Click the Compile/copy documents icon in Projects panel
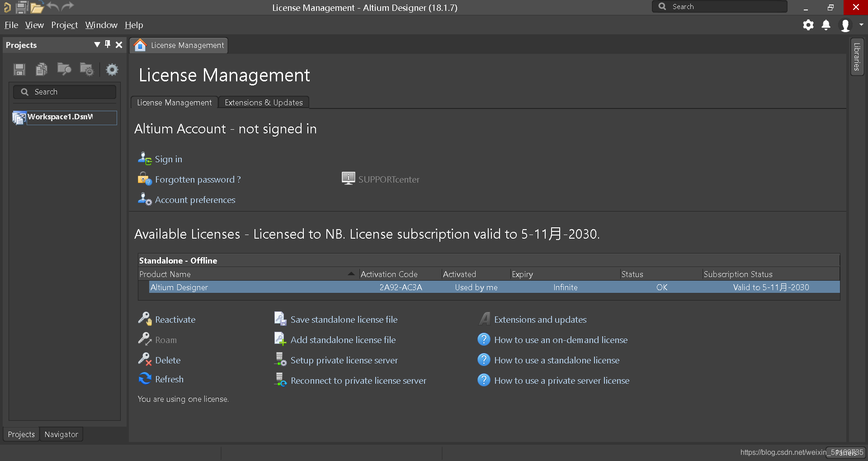The width and height of the screenshot is (868, 461). click(42, 70)
